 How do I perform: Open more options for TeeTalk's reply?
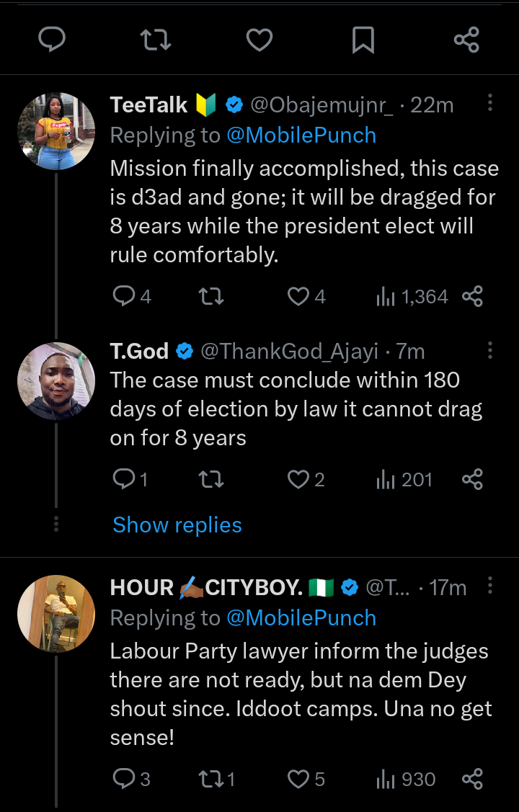pos(490,104)
